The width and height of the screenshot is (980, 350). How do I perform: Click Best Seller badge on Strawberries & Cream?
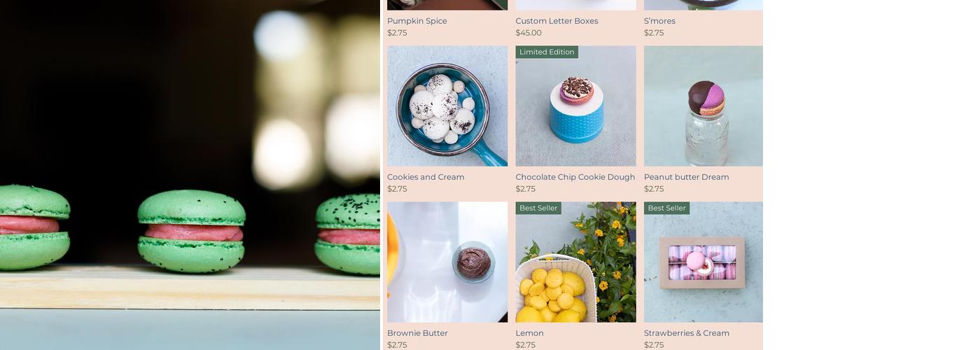(666, 208)
